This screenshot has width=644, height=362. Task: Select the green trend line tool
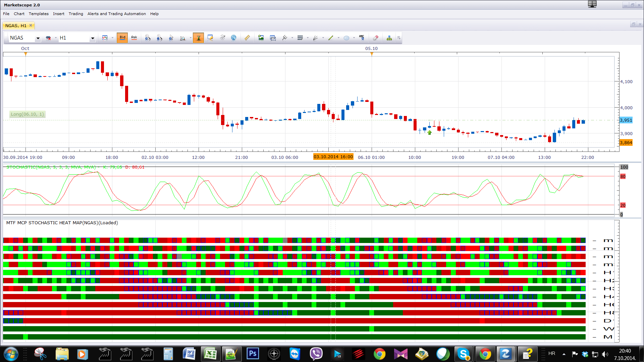(x=331, y=38)
